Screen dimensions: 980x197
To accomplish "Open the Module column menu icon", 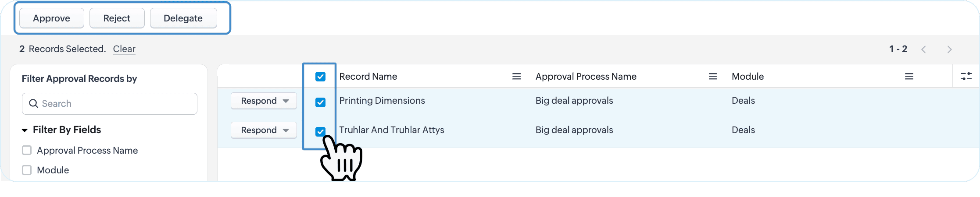I will [909, 77].
